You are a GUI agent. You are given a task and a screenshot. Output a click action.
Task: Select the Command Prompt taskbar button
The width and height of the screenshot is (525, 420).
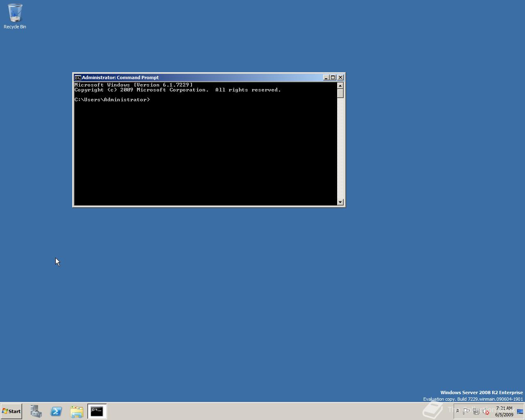(x=97, y=411)
